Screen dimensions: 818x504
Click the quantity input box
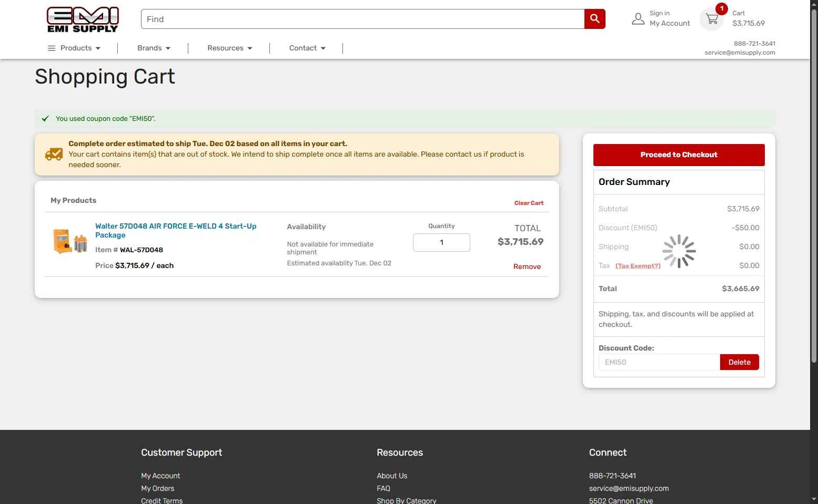pos(441,242)
